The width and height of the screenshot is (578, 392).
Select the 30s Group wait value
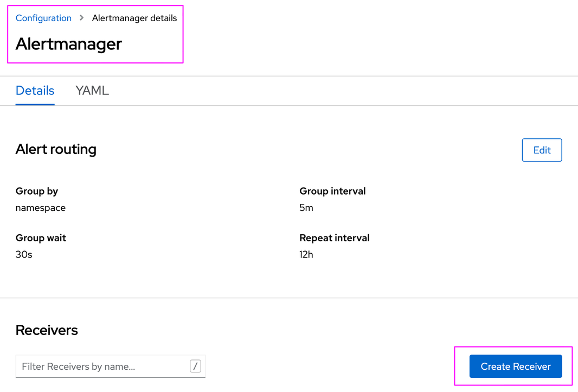click(x=24, y=254)
